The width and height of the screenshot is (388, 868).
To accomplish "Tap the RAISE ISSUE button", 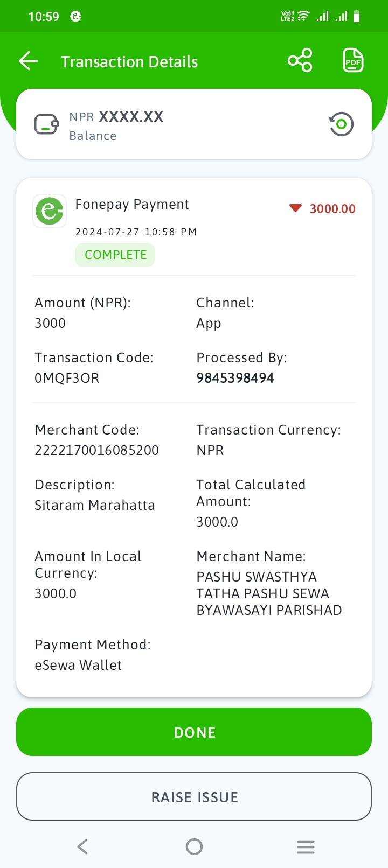I will pos(194,796).
